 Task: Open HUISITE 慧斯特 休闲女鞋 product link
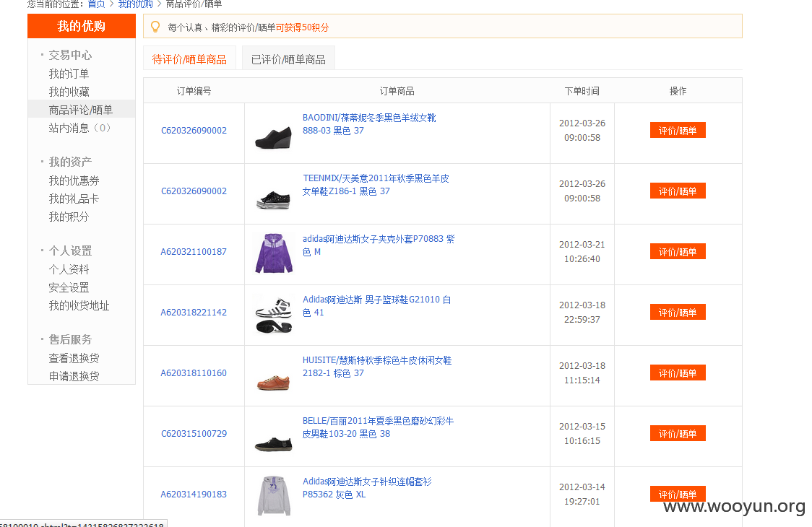(x=377, y=367)
